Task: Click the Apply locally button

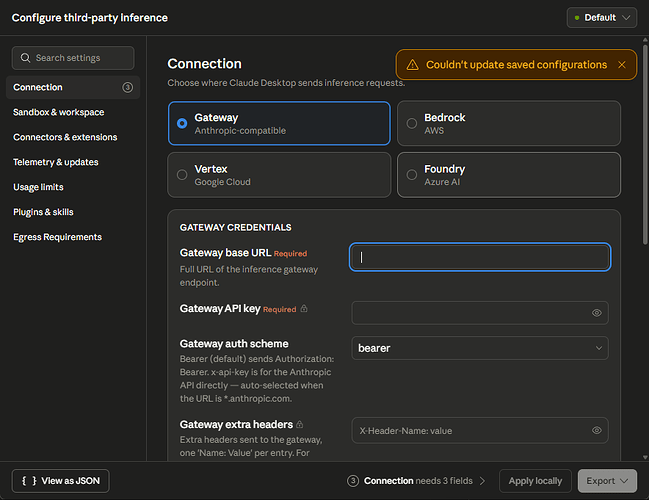Action: tap(535, 481)
